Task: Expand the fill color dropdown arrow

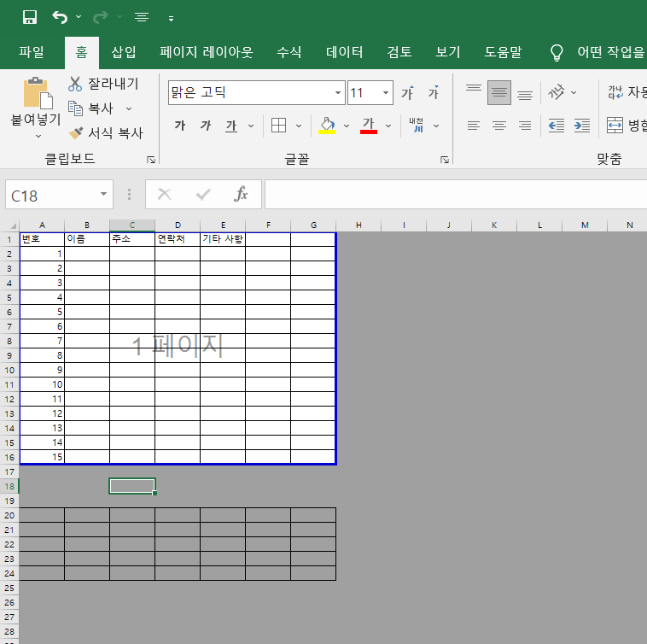Action: (347, 126)
